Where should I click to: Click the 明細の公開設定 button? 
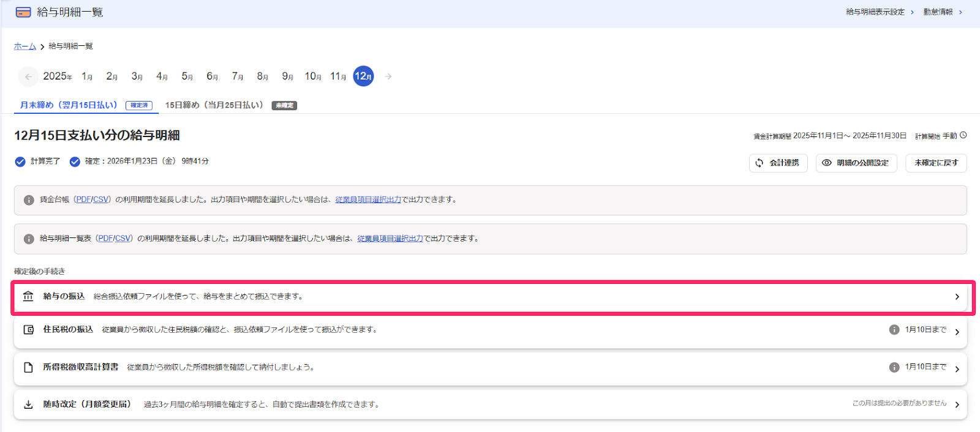coord(856,163)
